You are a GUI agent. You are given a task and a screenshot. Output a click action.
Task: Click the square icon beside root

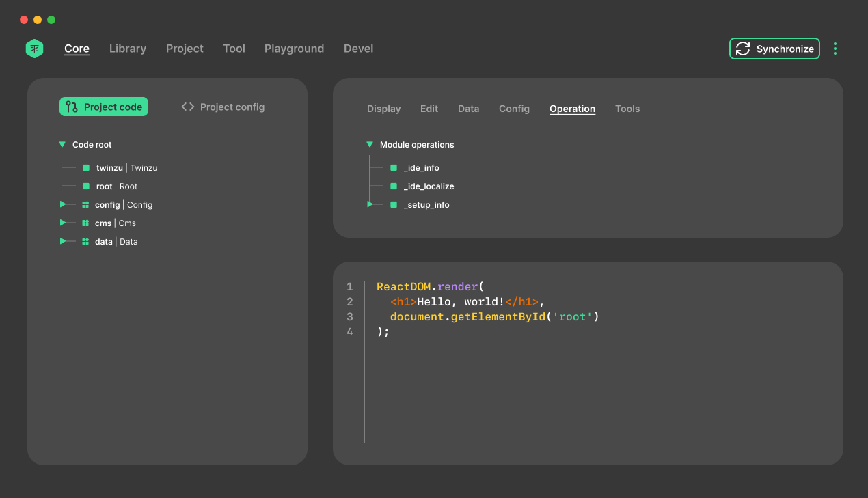coord(86,186)
